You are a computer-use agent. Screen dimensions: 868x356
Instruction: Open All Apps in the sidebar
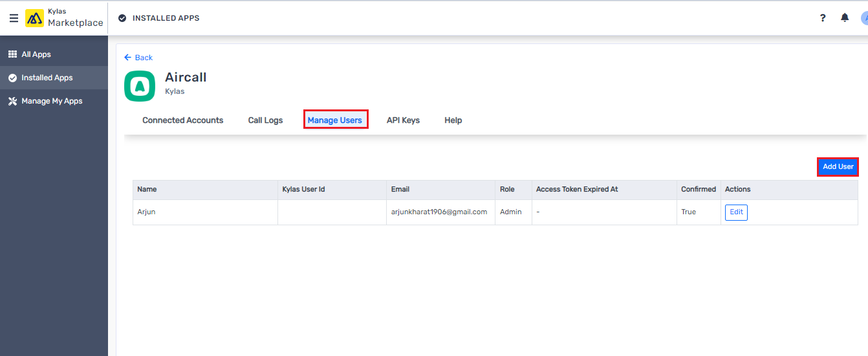pyautogui.click(x=54, y=54)
